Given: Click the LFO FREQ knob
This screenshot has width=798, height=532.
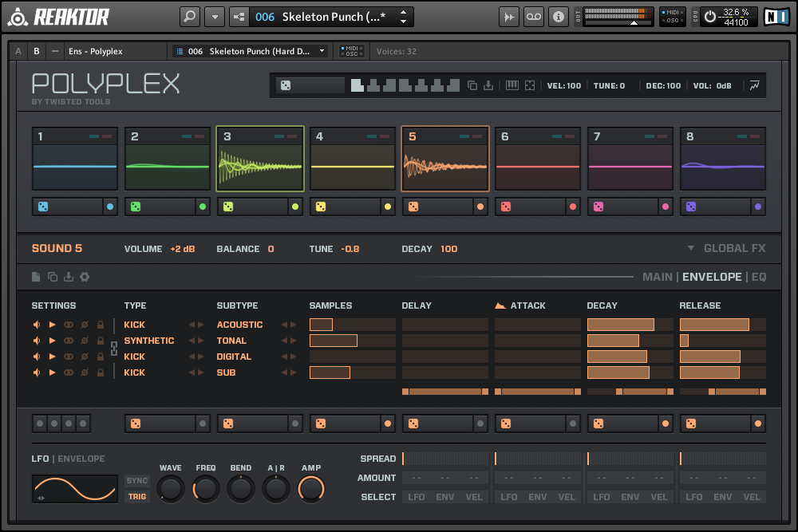Looking at the screenshot, I should click(x=205, y=489).
